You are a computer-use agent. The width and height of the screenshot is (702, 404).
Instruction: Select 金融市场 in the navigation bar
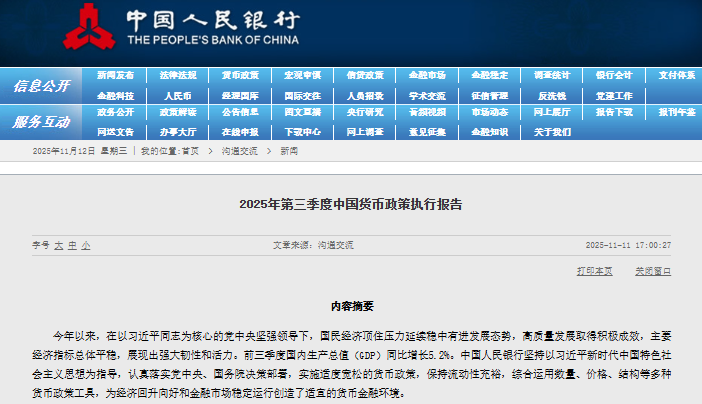click(x=427, y=75)
